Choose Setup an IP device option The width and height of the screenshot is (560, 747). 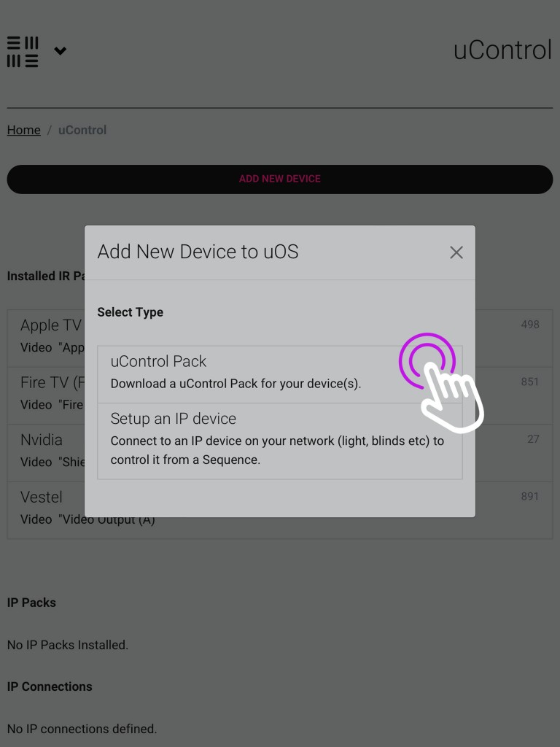(x=280, y=441)
